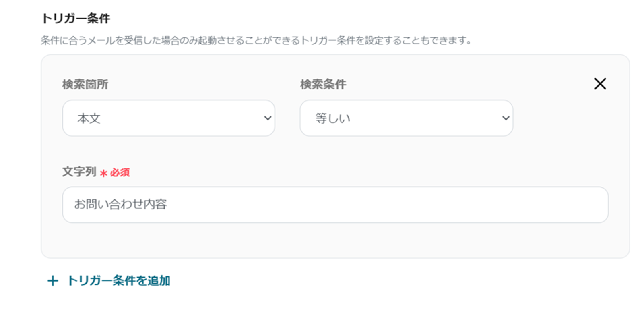Click the plus icon beside トリガー条件を追加
The width and height of the screenshot is (644, 311).
53,281
